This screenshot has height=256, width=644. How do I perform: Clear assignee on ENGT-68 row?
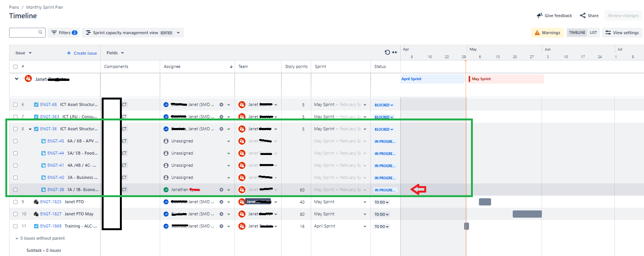click(x=221, y=104)
